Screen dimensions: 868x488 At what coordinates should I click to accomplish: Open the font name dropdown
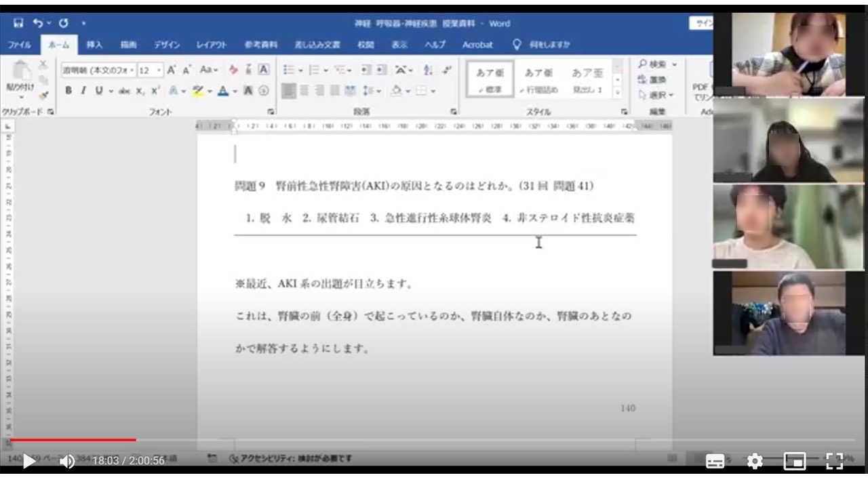[x=98, y=70]
